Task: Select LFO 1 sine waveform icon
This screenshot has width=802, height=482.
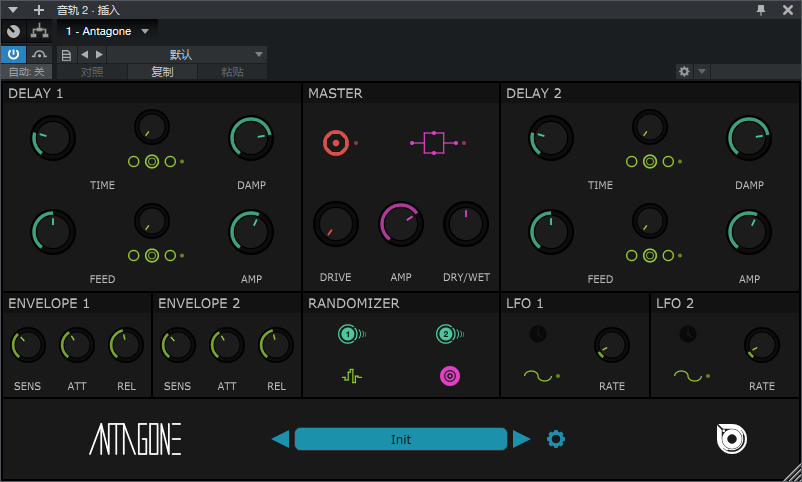Action: 538,377
